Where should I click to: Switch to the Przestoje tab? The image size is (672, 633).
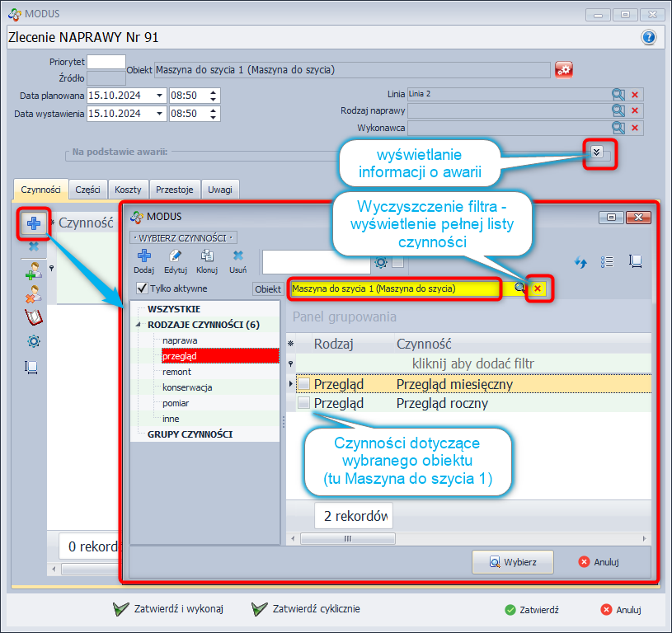174,190
